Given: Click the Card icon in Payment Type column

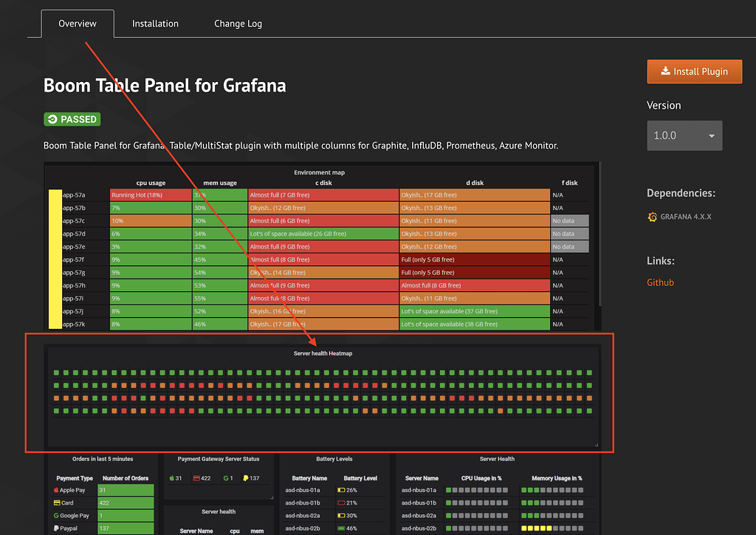Looking at the screenshot, I should [56, 502].
